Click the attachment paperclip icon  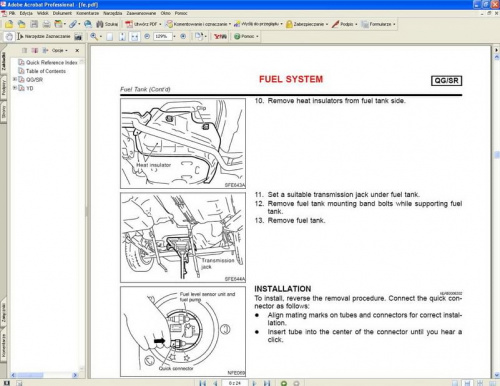[x=73, y=24]
